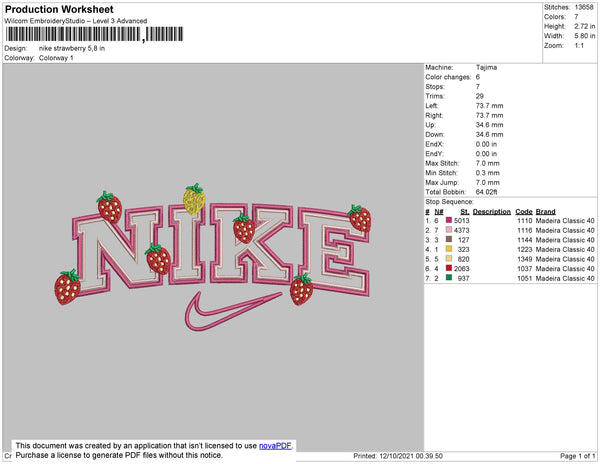600x464 pixels.
Task: Click the Left value '73.7 mm'
Action: coord(489,106)
